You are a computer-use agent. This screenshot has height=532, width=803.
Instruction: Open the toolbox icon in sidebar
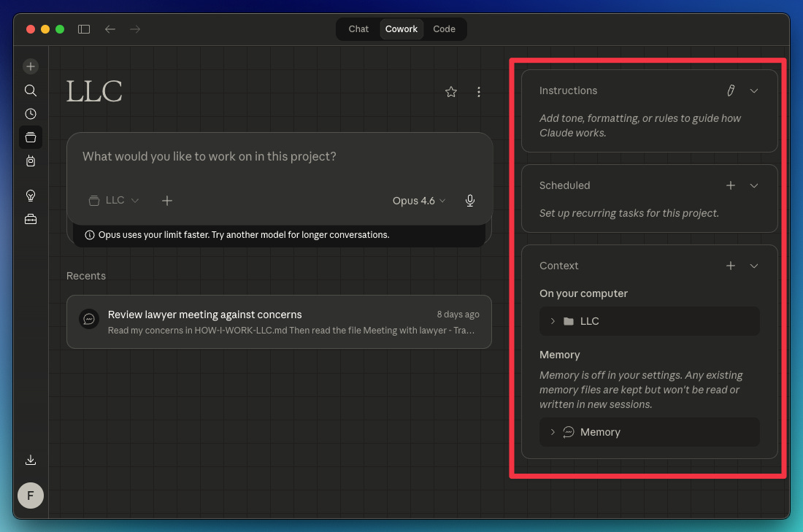(x=31, y=219)
